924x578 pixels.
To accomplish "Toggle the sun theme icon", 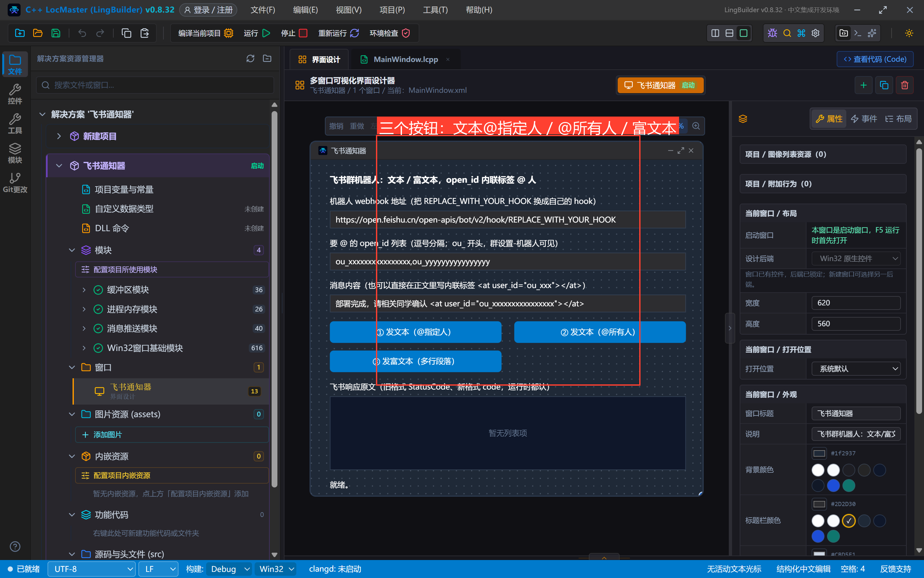I will coord(909,33).
